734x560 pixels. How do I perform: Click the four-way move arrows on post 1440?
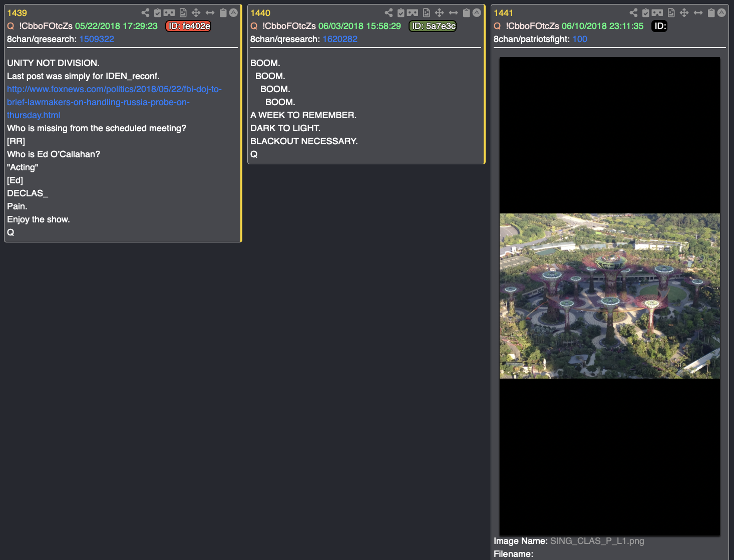point(439,13)
